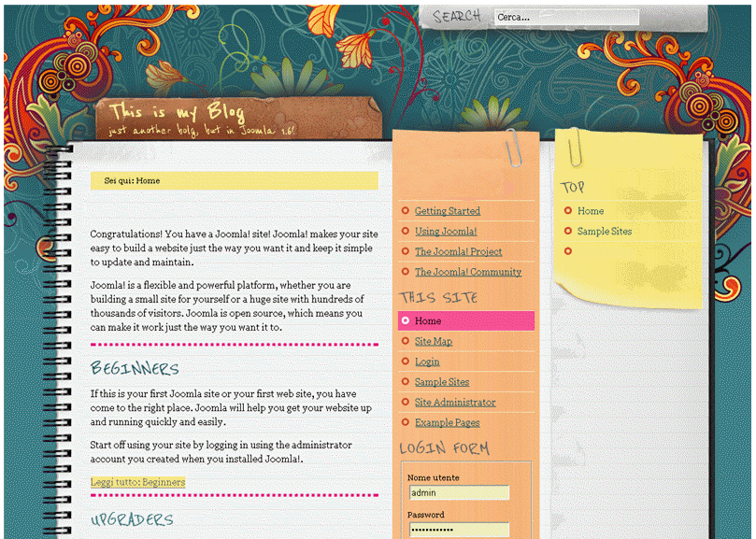This screenshot has height=539, width=756.
Task: Click Home in the yellow Top note
Action: point(591,211)
